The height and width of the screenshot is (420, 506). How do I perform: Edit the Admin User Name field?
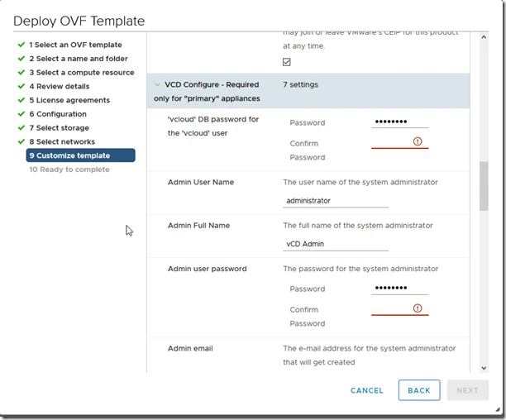(x=336, y=201)
